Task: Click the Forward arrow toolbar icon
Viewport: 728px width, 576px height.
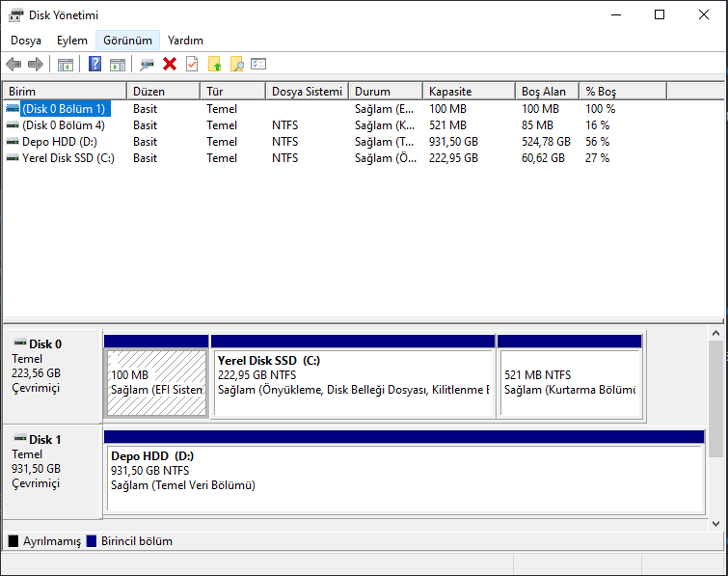Action: (36, 64)
